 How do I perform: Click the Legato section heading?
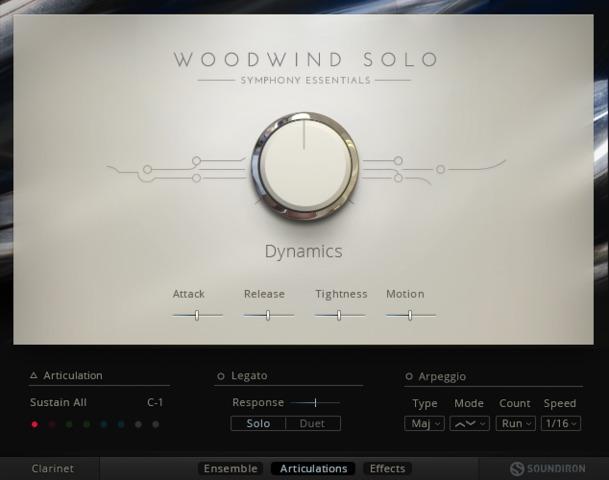pos(249,376)
